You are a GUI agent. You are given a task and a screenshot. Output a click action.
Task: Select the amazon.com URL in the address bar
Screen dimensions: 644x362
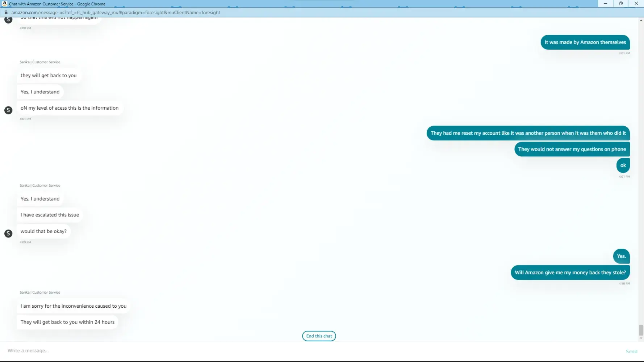pyautogui.click(x=116, y=12)
